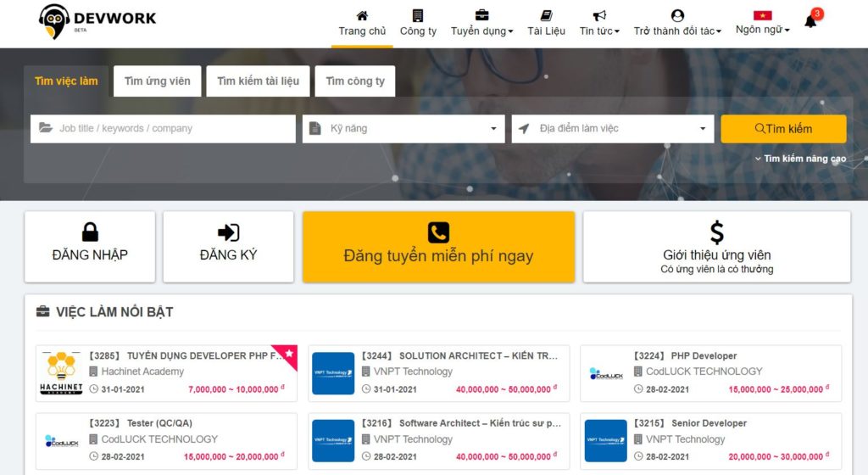Click the yellow Tìm kiếm search button
Image resolution: width=868 pixels, height=475 pixels.
(783, 129)
